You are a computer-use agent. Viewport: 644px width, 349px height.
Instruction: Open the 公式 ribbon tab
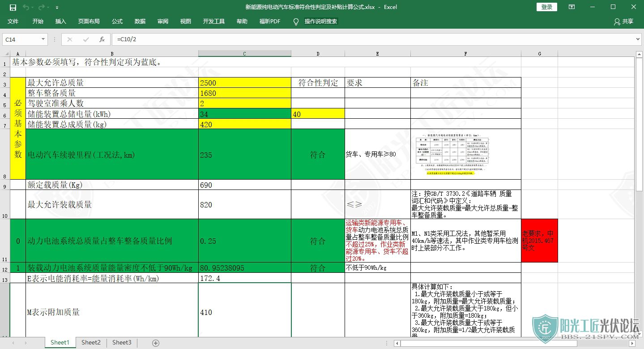coord(117,22)
